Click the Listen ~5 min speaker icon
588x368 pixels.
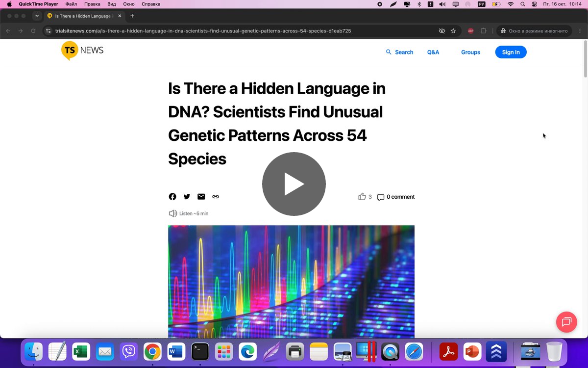click(x=172, y=213)
